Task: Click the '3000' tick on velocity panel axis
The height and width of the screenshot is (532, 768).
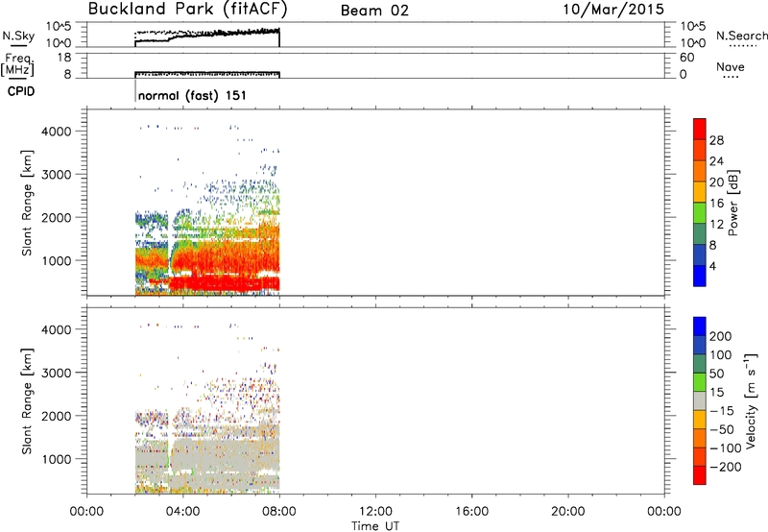Action: pos(57,373)
